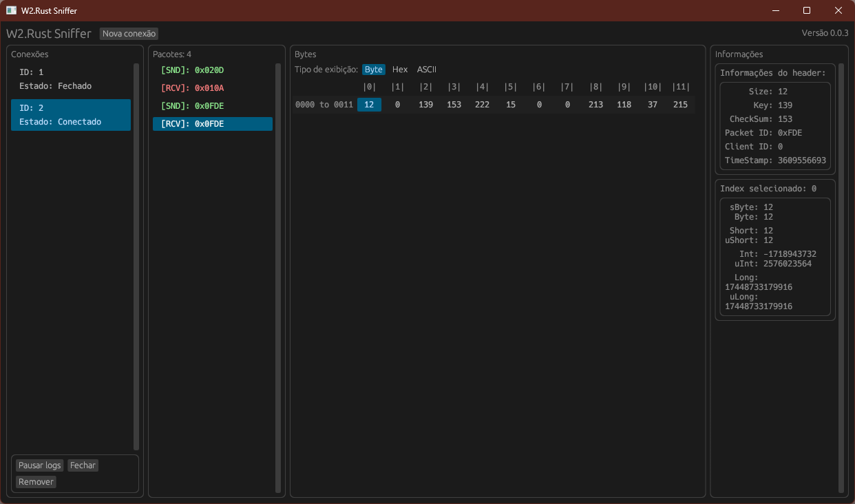The height and width of the screenshot is (504, 855).
Task: Click the Nova conexão button
Action: 129,33
